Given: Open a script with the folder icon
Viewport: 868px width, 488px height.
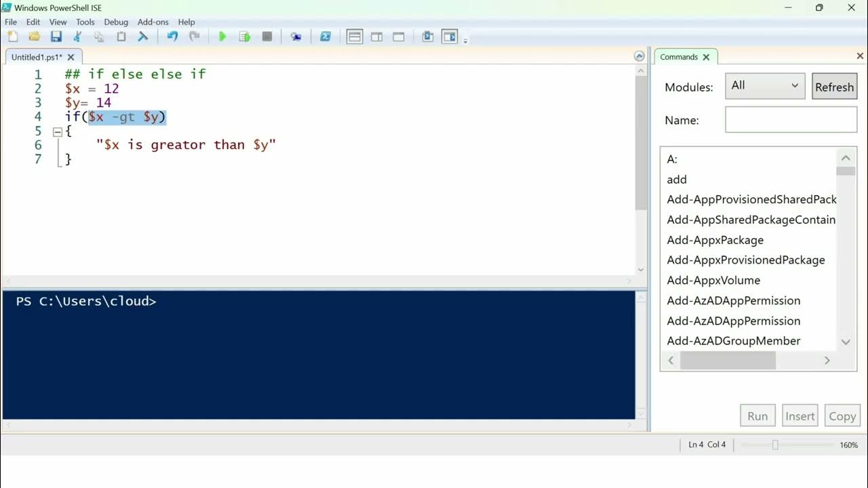Looking at the screenshot, I should tap(34, 37).
